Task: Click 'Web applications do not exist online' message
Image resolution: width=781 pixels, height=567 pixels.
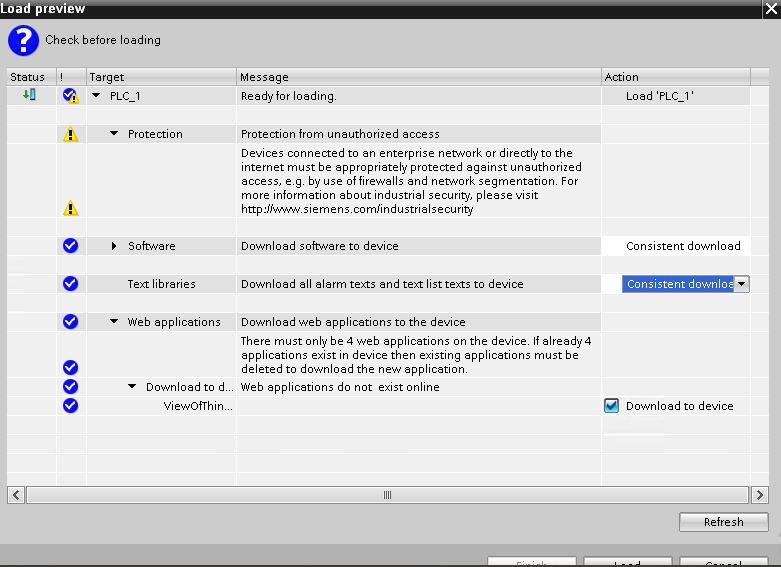Action: coord(340,387)
